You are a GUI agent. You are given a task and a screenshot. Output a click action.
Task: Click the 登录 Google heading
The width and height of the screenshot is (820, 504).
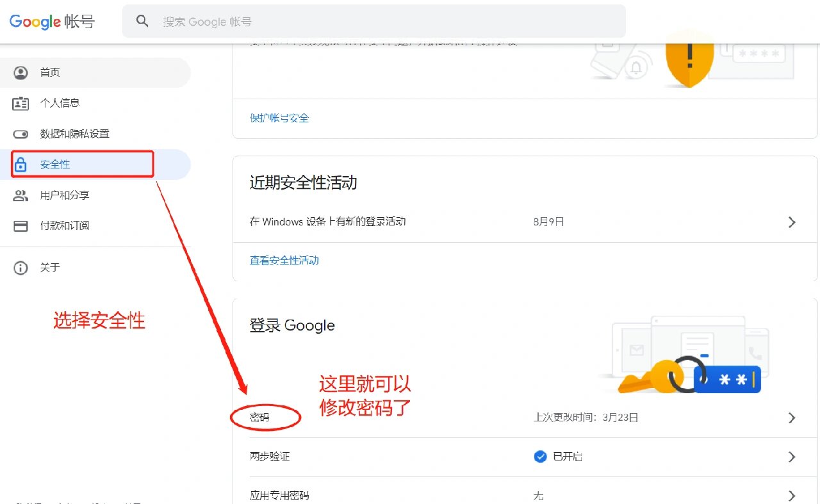[x=292, y=325]
